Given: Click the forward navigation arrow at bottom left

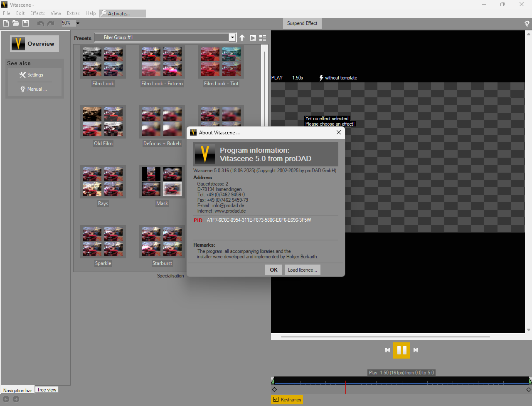Looking at the screenshot, I should coord(16,399).
